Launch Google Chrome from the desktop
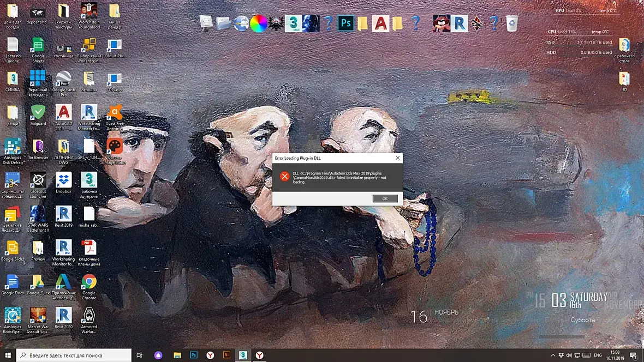The image size is (644, 362). pos(89,287)
